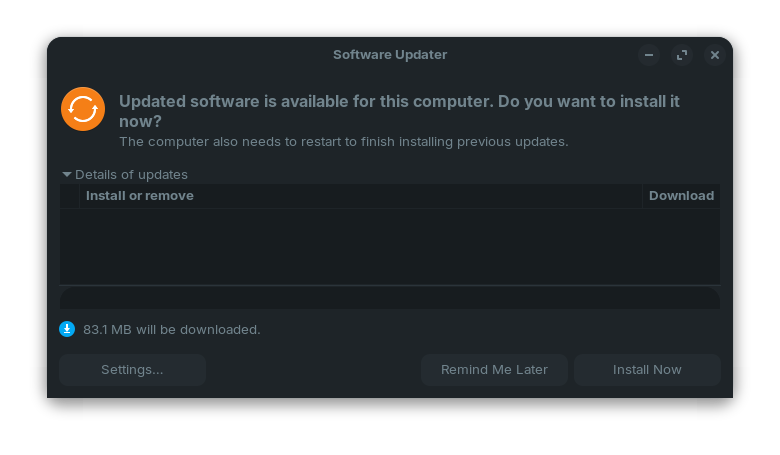The width and height of the screenshot is (780, 455).
Task: Close the Software Updater dialog
Action: (x=715, y=55)
